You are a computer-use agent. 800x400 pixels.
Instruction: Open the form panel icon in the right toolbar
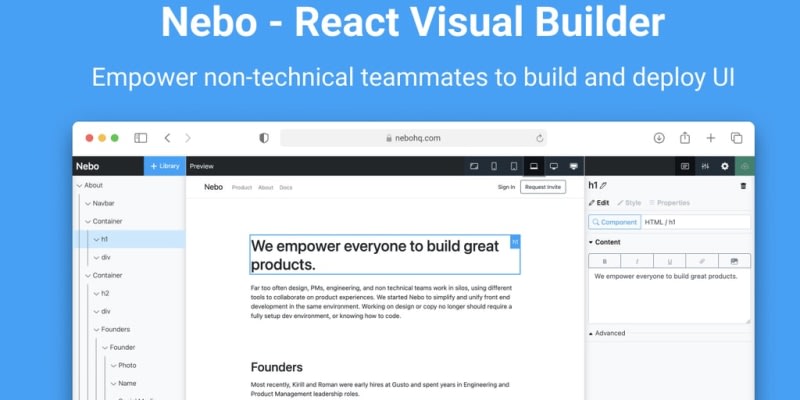[685, 166]
